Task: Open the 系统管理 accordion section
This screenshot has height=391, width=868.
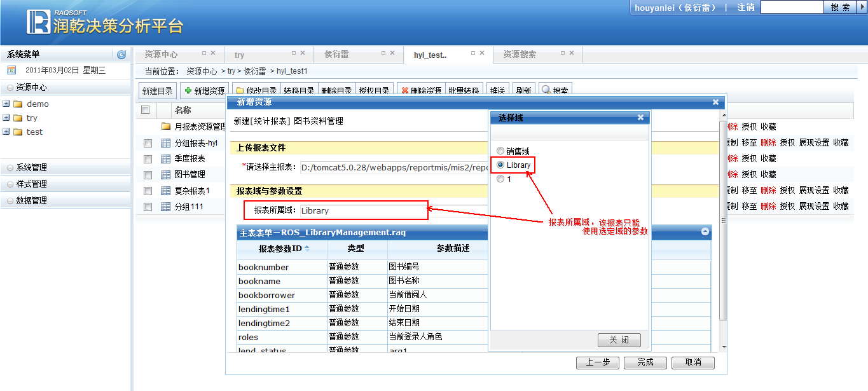Action: pos(32,168)
